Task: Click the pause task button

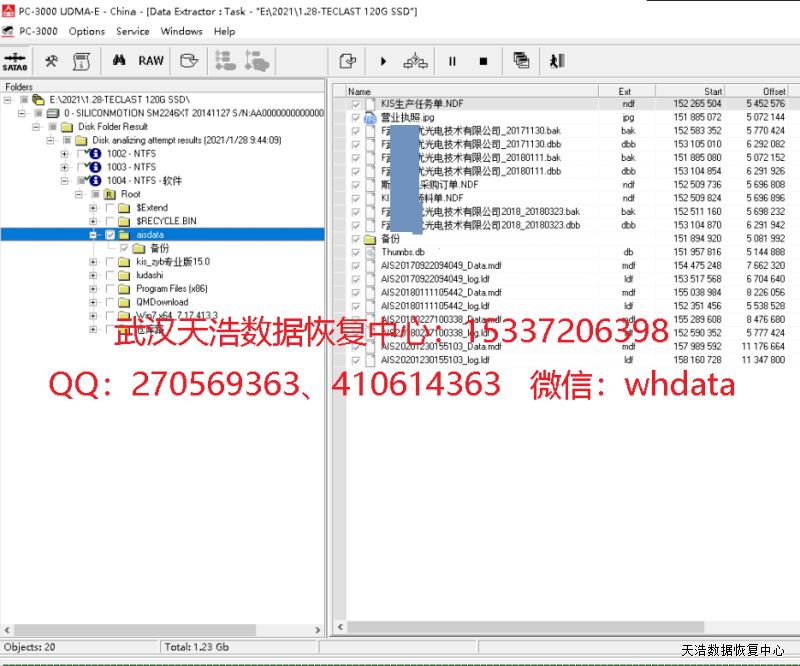Action: [x=452, y=61]
